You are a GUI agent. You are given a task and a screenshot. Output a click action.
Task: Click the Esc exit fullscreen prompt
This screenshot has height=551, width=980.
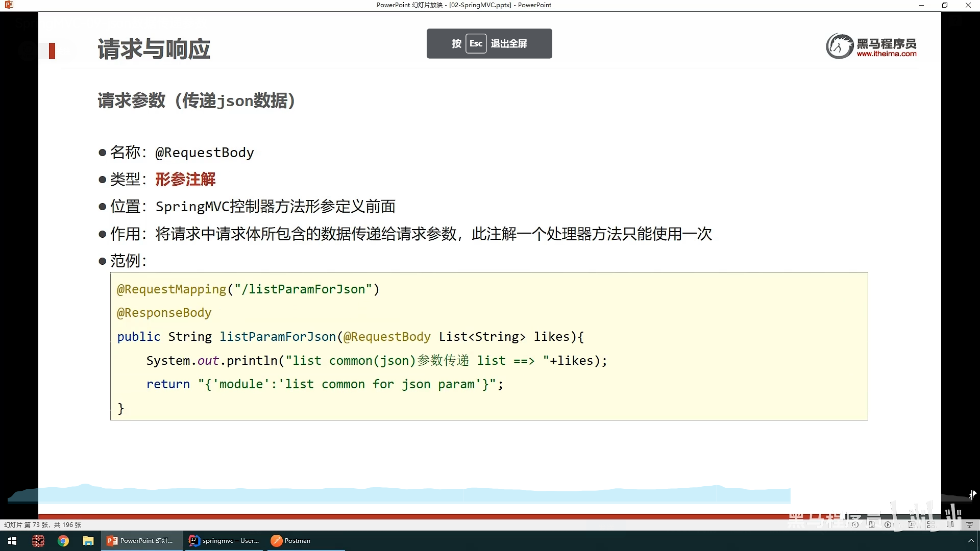coord(489,43)
